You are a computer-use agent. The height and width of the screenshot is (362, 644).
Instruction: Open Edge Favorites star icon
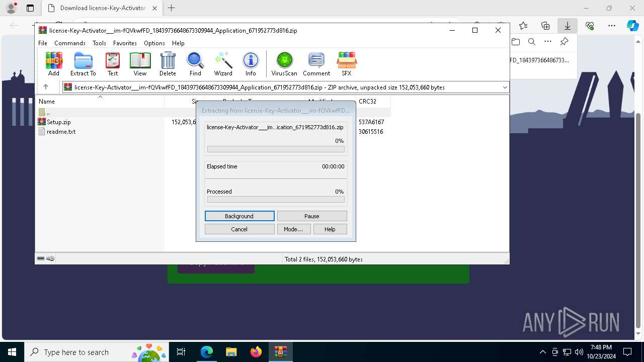coord(523,26)
